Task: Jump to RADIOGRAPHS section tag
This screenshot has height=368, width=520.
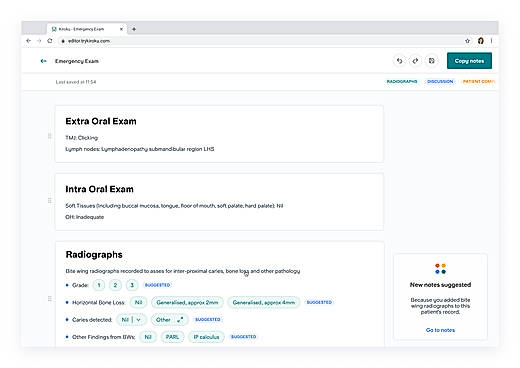Action: [x=402, y=81]
